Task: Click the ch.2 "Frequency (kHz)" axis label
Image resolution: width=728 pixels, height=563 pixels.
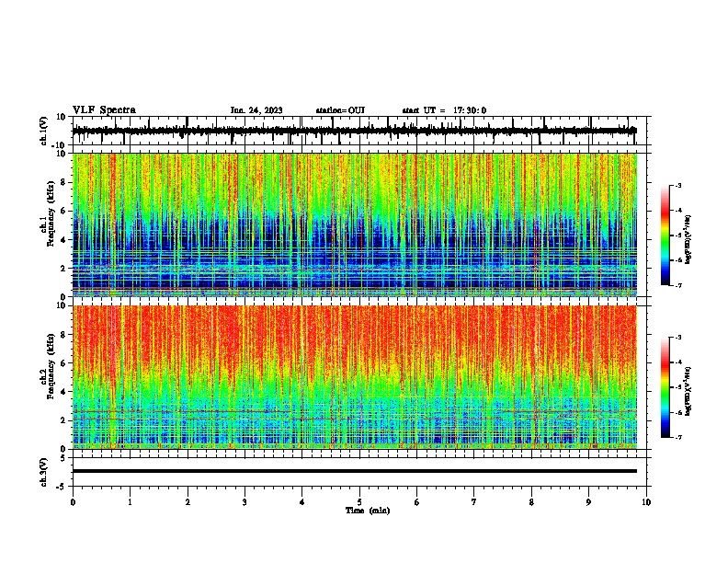Action: click(x=50, y=366)
